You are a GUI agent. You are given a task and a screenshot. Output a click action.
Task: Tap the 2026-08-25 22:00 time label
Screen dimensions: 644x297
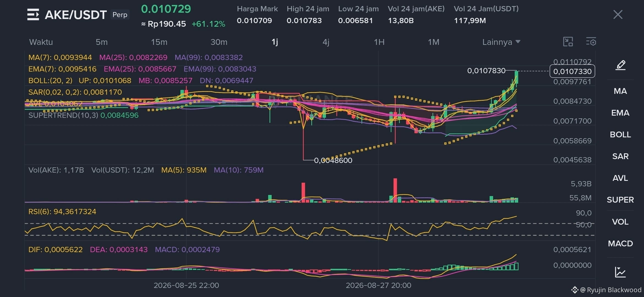click(186, 285)
